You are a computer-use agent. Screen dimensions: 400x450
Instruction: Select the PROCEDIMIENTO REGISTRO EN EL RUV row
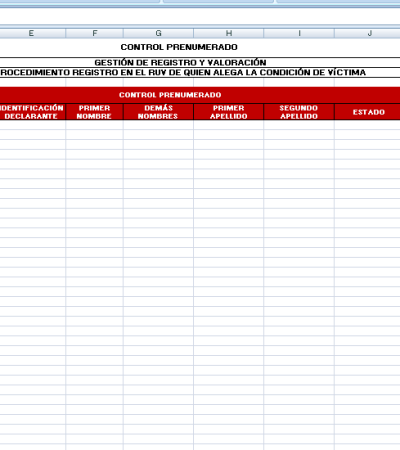point(200,73)
